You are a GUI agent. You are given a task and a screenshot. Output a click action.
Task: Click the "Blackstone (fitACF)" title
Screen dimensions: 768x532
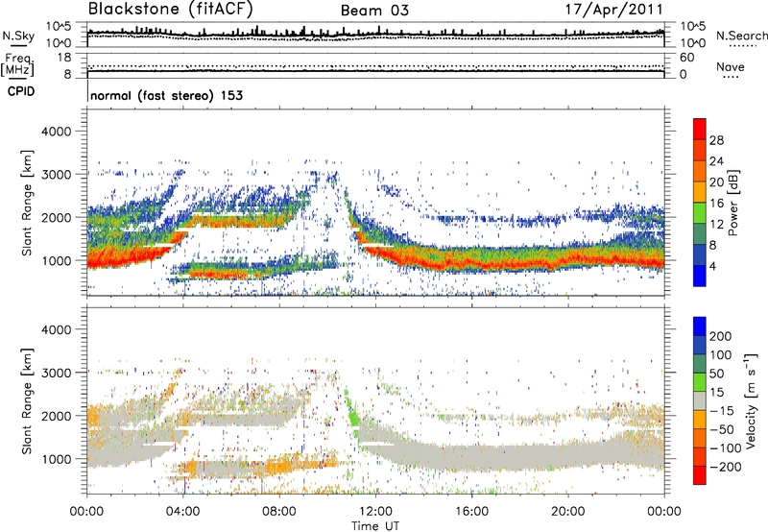pyautogui.click(x=171, y=10)
